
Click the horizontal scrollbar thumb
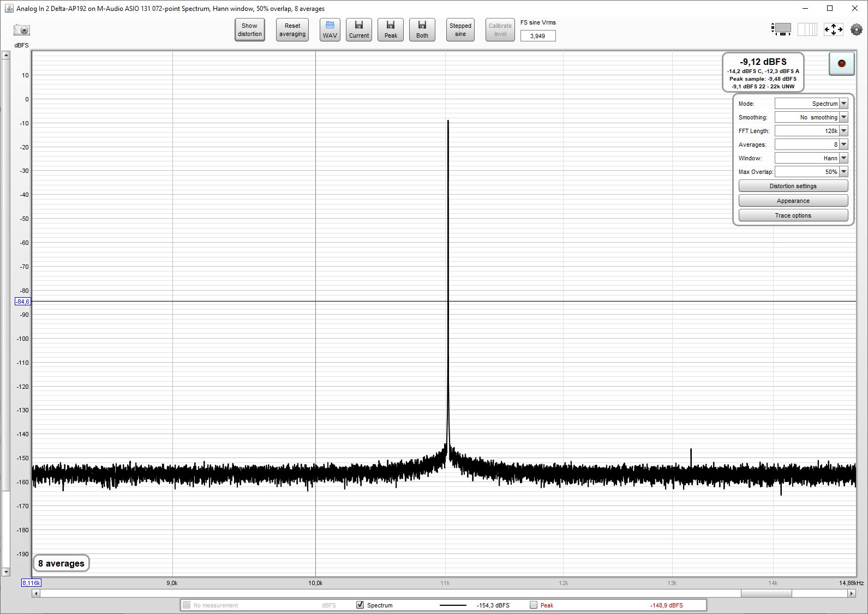[x=766, y=593]
